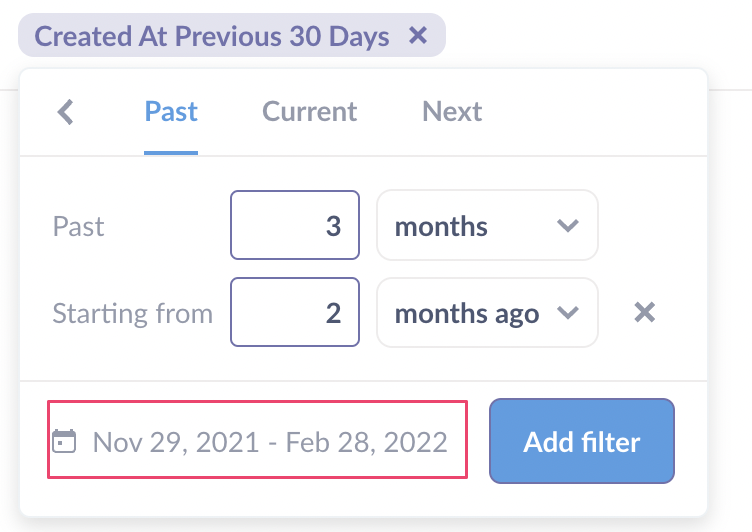Click the chevron arrow on the months dropdown

point(567,226)
